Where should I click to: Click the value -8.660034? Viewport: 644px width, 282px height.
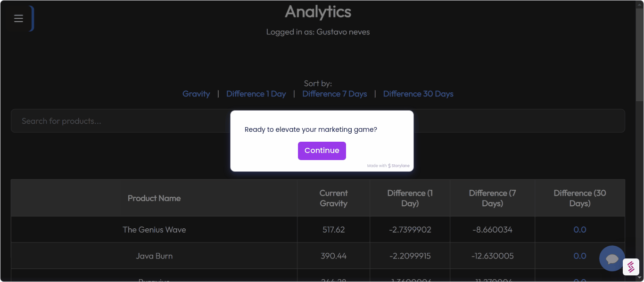493,230
